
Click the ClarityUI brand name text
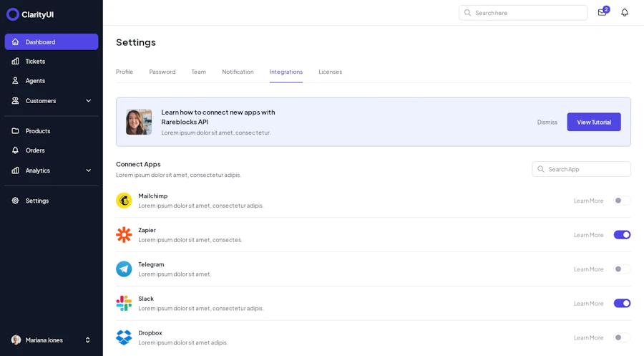coord(37,14)
